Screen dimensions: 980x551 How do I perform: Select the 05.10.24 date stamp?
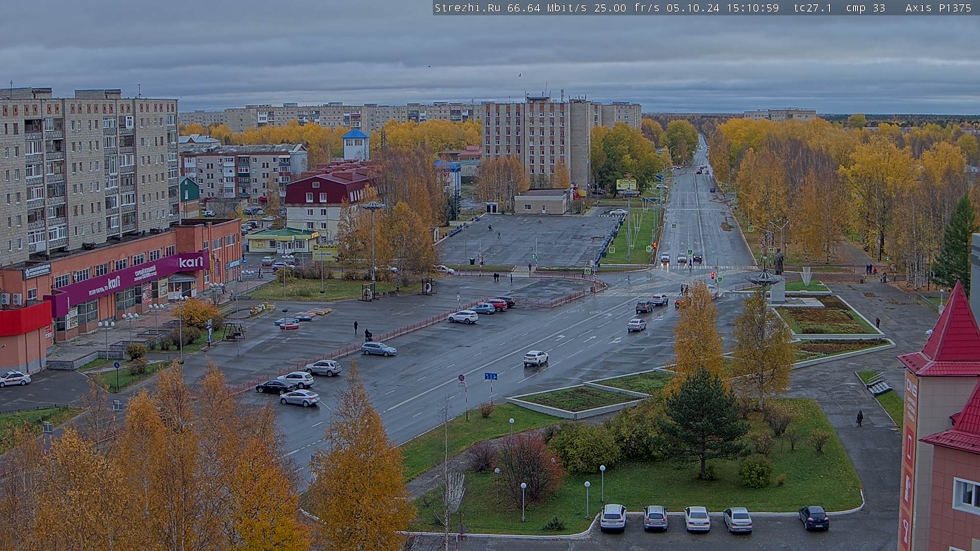pyautogui.click(x=693, y=8)
